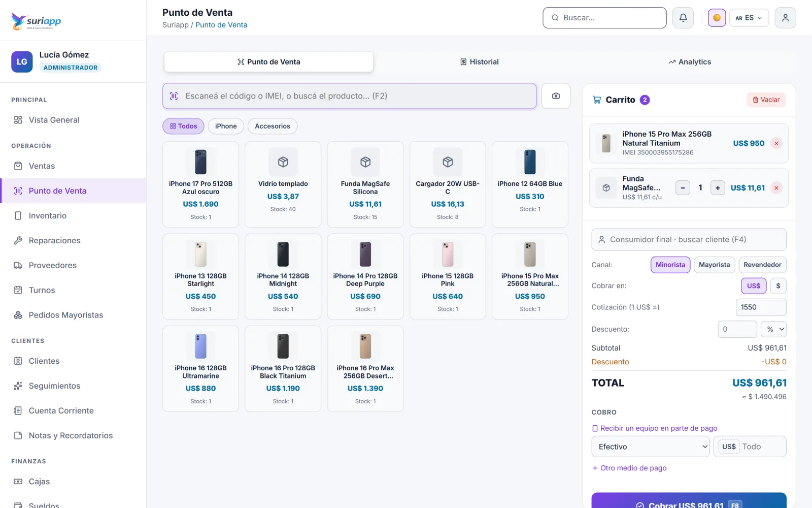The height and width of the screenshot is (508, 812).
Task: Open the camera scanner button
Action: coord(556,96)
